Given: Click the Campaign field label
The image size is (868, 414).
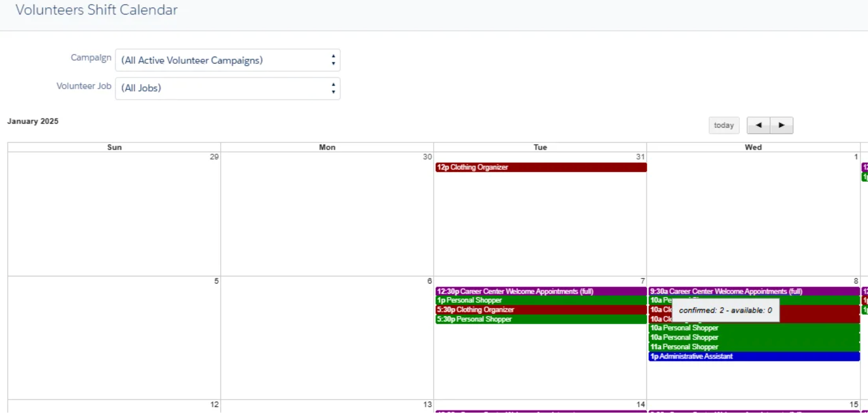Looking at the screenshot, I should click(x=91, y=58).
